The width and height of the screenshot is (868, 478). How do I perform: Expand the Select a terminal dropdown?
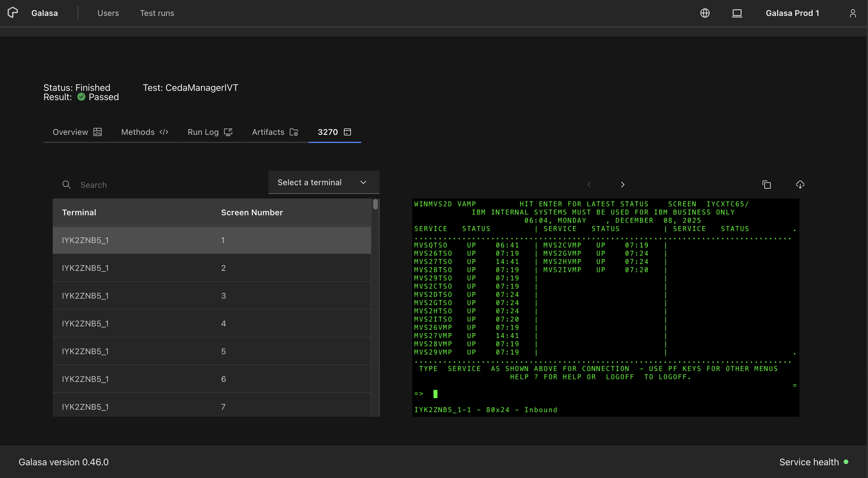pos(309,182)
